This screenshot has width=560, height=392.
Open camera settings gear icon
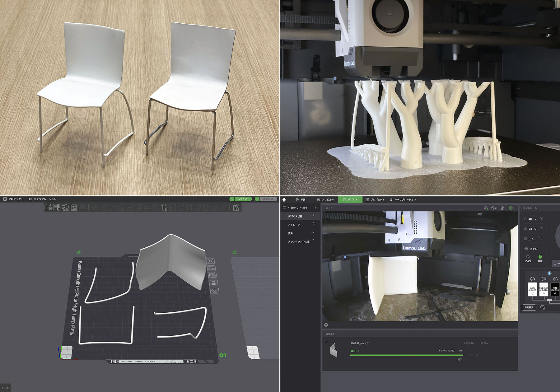point(511,208)
